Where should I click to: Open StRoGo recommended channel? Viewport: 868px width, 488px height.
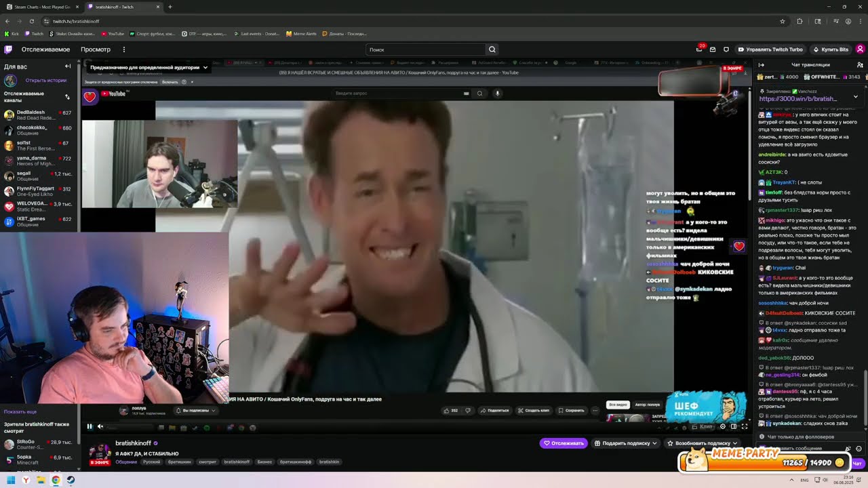39,445
